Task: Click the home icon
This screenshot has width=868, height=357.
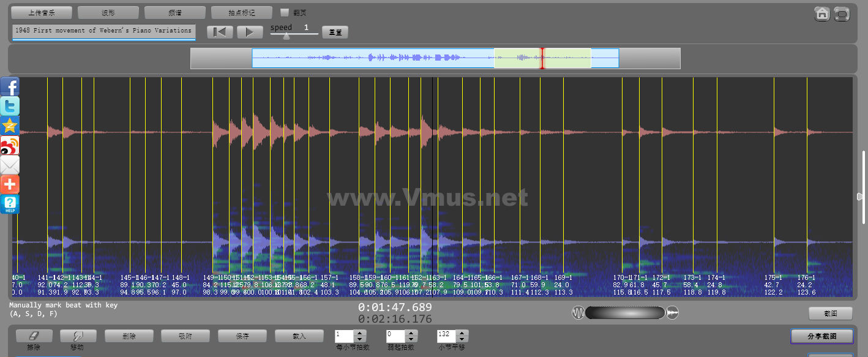Action: [821, 13]
